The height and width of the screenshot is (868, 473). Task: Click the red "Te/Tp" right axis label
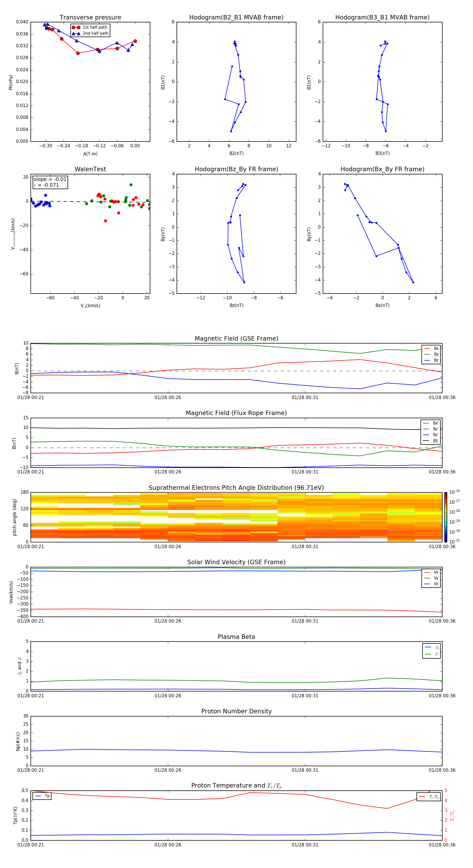[x=452, y=815]
